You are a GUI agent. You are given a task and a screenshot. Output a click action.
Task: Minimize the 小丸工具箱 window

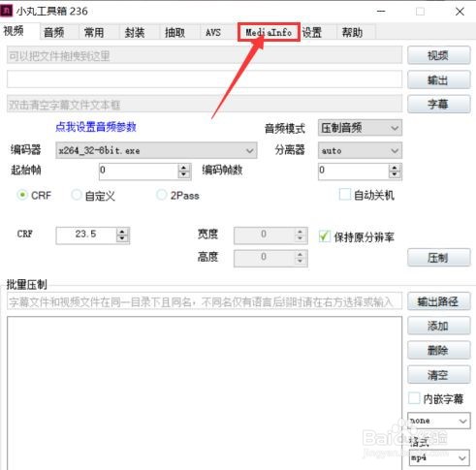click(x=381, y=12)
